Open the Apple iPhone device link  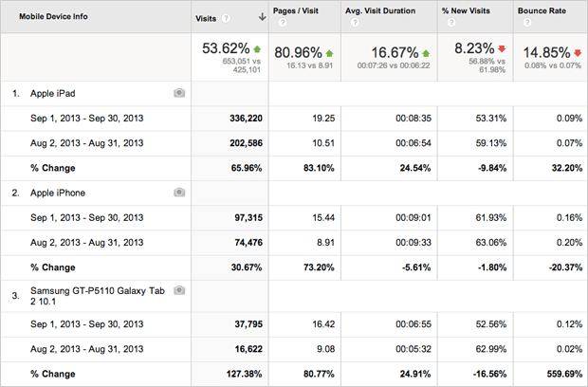pyautogui.click(x=59, y=193)
